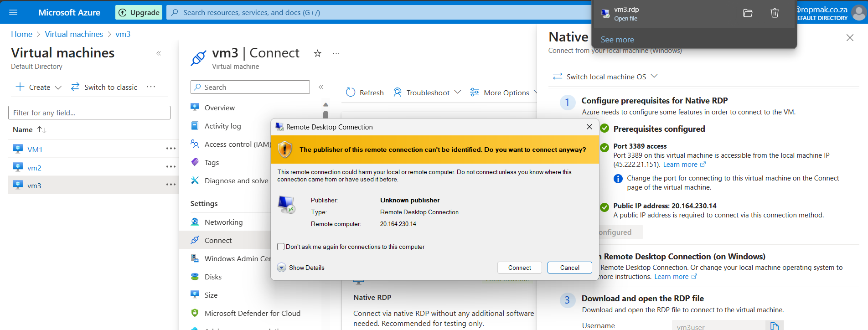Open Switch local machine OS dropdown
Screen dimensions: 868x330
click(605, 77)
